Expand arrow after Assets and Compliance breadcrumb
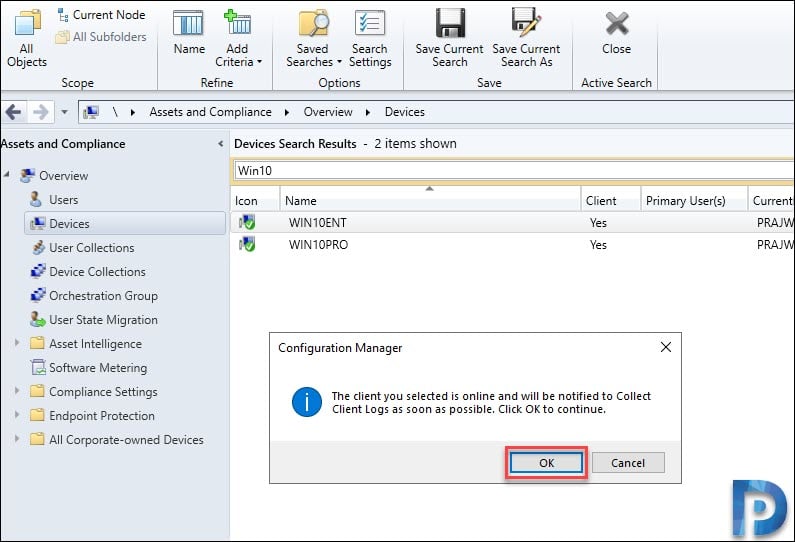The height and width of the screenshot is (542, 795). tap(287, 112)
